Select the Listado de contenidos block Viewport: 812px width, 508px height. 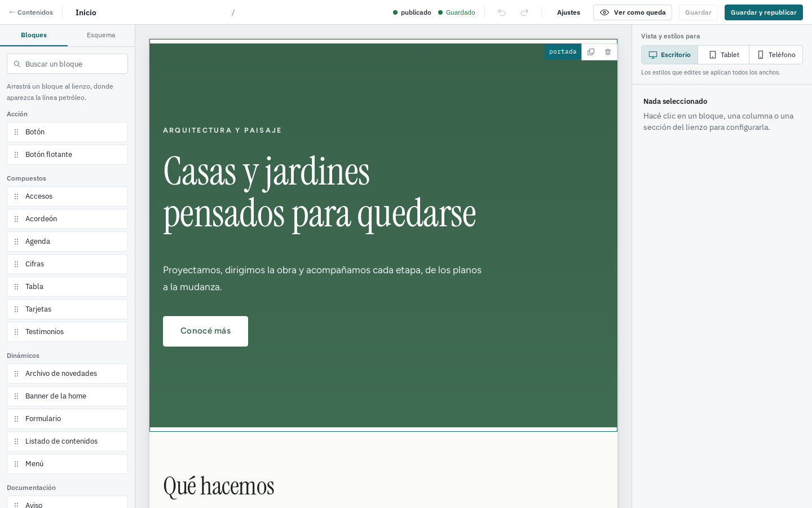(x=67, y=441)
